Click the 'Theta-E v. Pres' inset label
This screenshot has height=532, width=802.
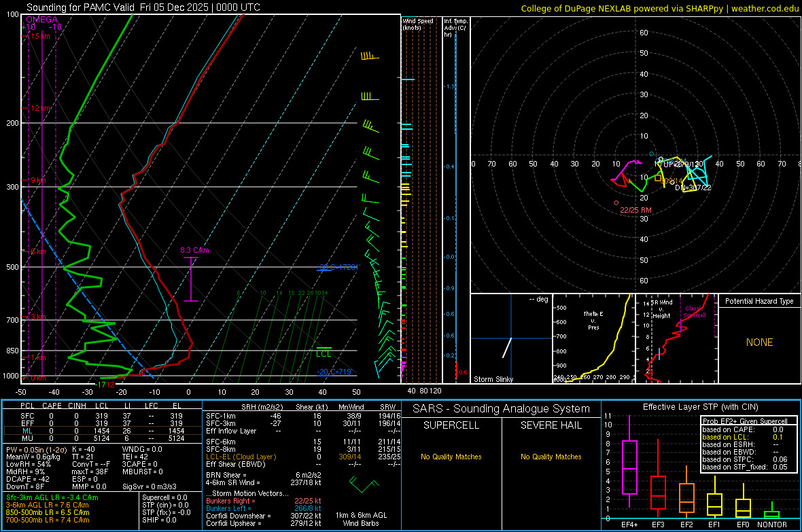pos(593,320)
